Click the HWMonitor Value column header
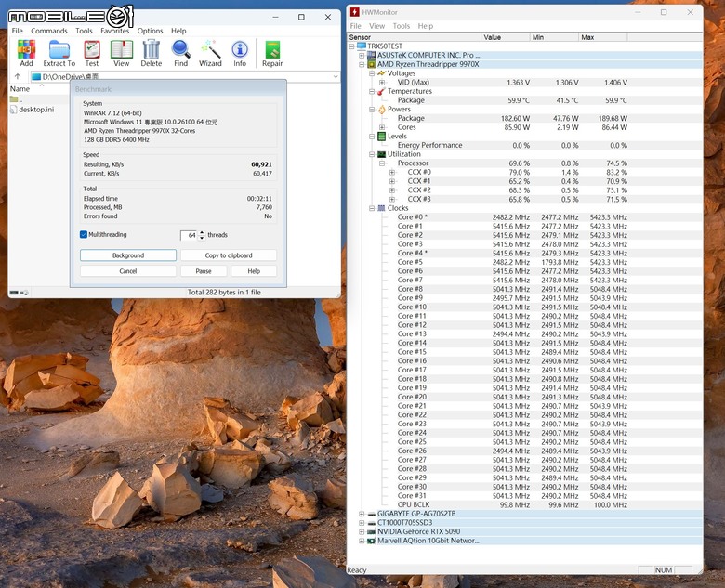This screenshot has height=588, width=725. click(x=506, y=37)
